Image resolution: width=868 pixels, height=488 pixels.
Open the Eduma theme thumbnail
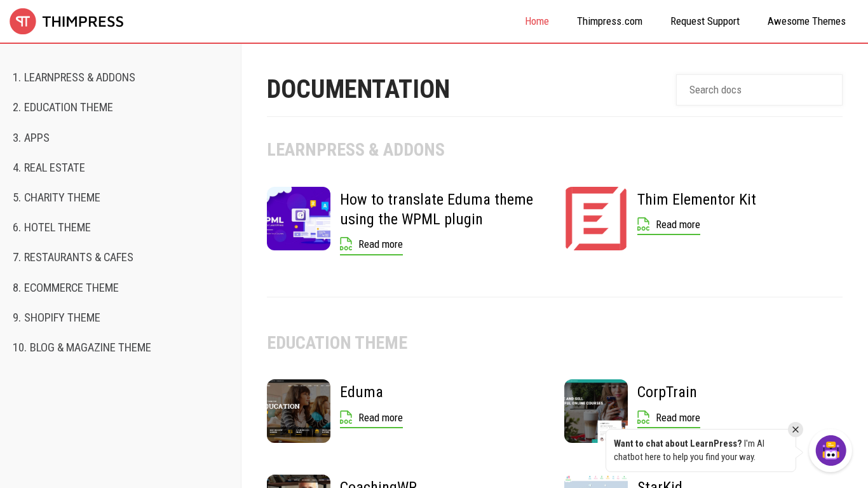(299, 411)
